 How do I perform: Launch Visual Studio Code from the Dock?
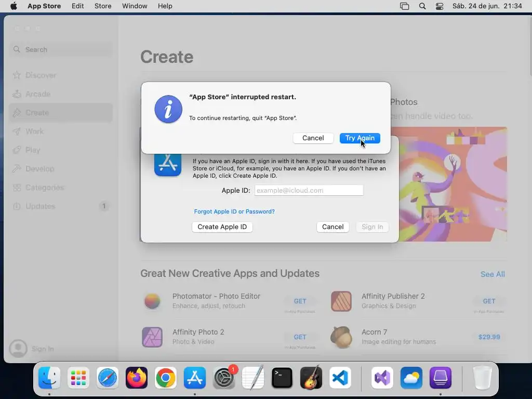click(340, 378)
